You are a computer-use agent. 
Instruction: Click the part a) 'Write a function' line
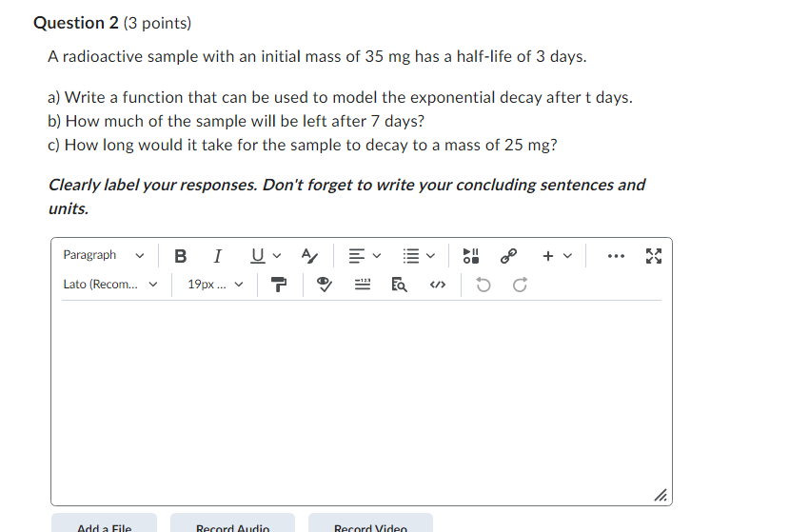click(340, 97)
